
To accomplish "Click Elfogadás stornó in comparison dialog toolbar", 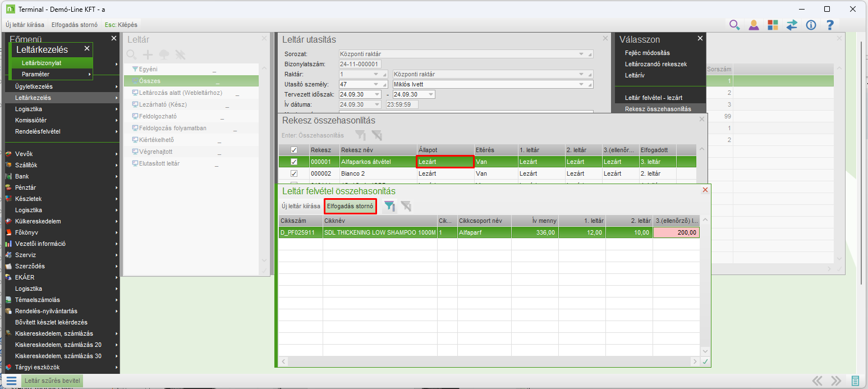I will click(x=350, y=206).
